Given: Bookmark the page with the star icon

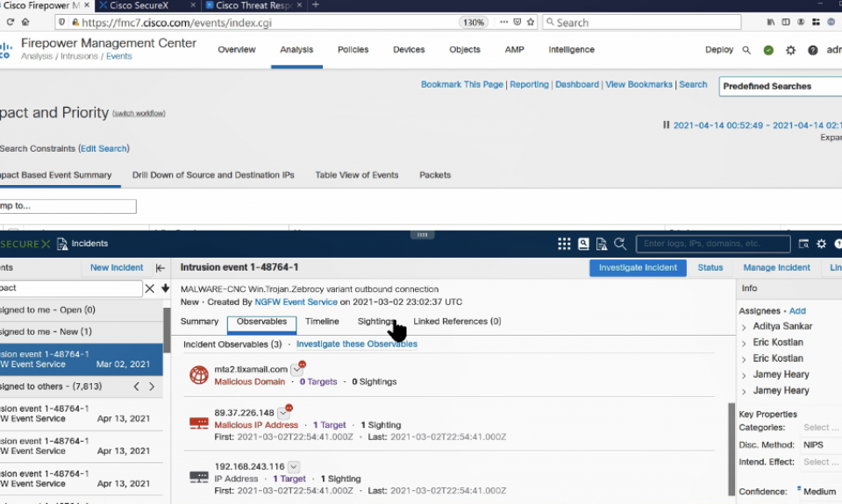Looking at the screenshot, I should 531,22.
